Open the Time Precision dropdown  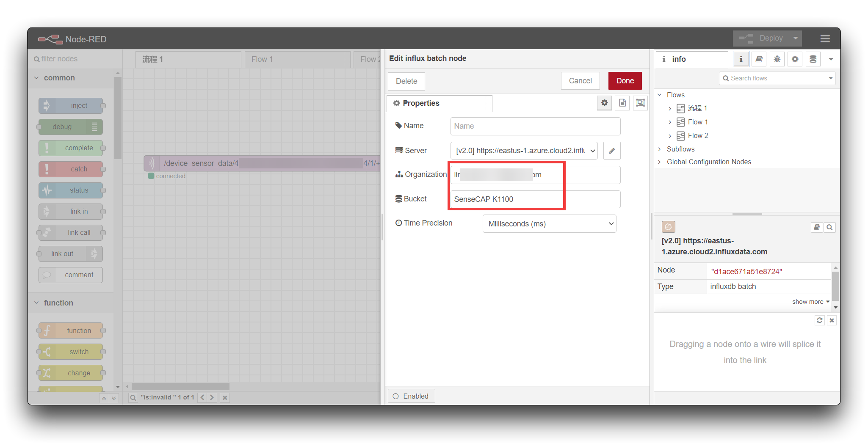[x=549, y=224]
